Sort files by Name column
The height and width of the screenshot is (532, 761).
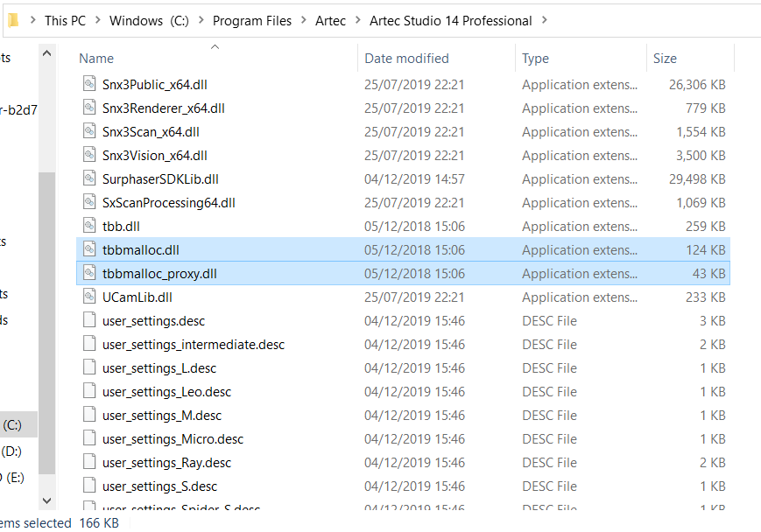pyautogui.click(x=96, y=59)
